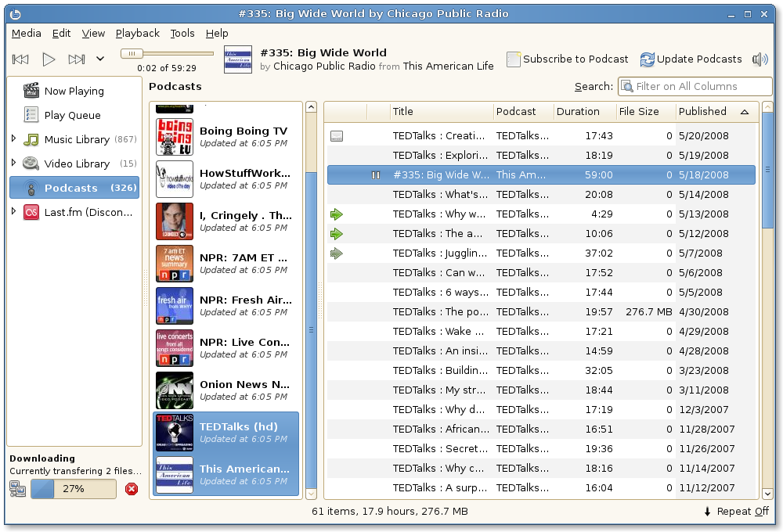
Task: Sort by the Title column header
Action: [x=442, y=111]
